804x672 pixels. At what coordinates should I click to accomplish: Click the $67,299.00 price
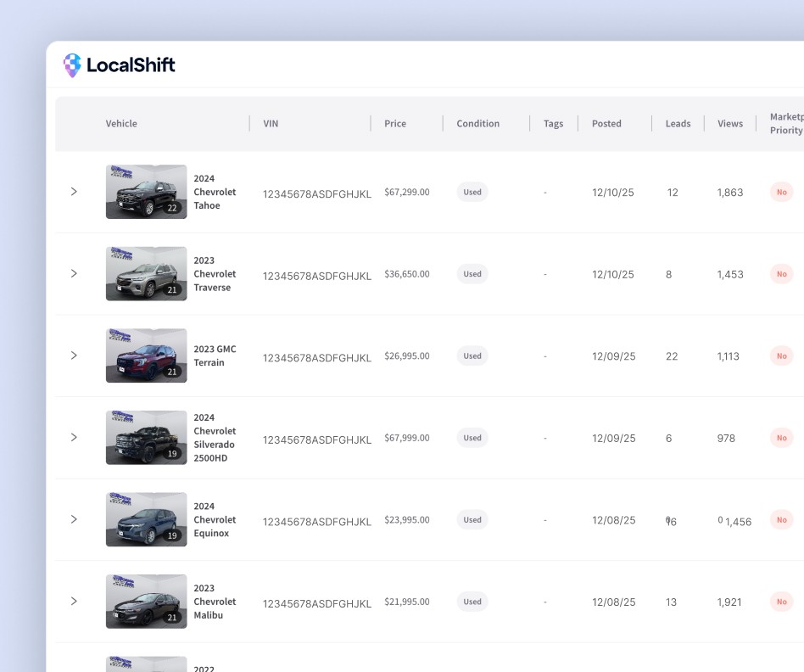click(x=407, y=192)
